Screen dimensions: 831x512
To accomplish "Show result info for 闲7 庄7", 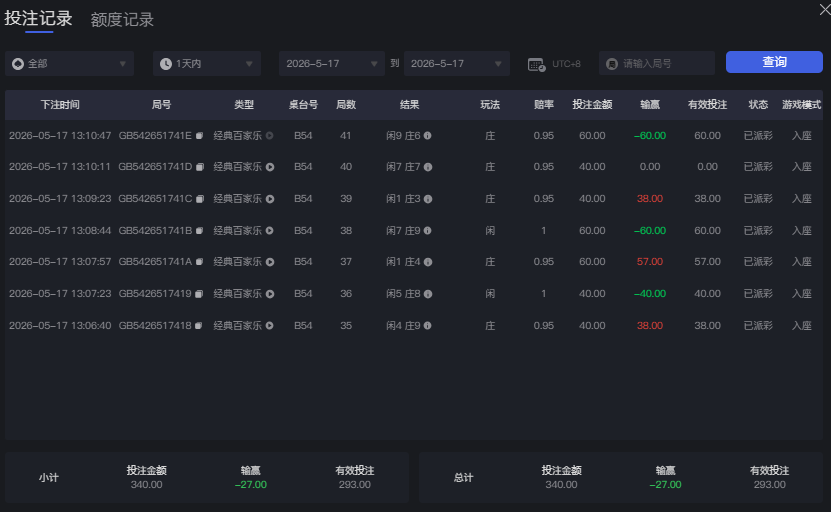I will coord(428,167).
